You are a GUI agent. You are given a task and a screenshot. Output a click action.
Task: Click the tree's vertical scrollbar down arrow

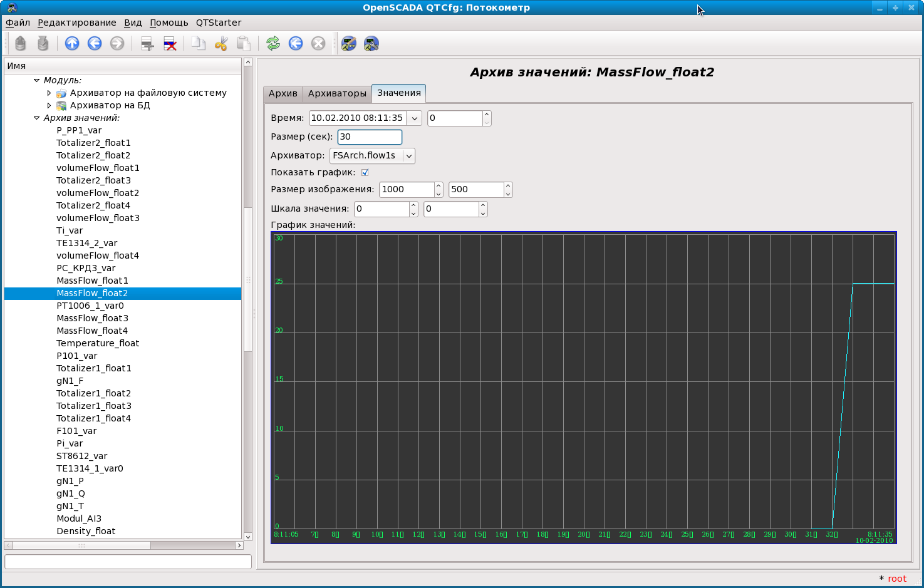[x=248, y=536]
